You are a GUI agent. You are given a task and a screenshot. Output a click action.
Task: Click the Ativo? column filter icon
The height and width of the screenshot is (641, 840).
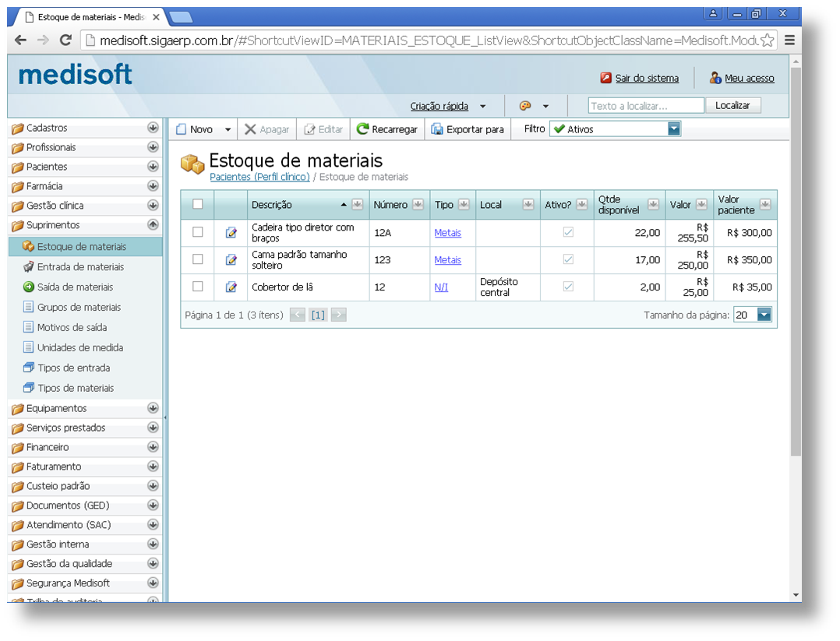pos(582,205)
